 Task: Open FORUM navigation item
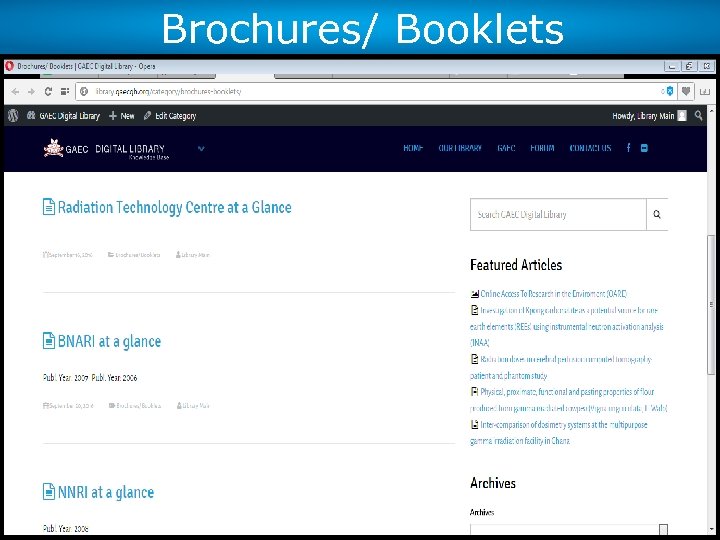(x=542, y=148)
